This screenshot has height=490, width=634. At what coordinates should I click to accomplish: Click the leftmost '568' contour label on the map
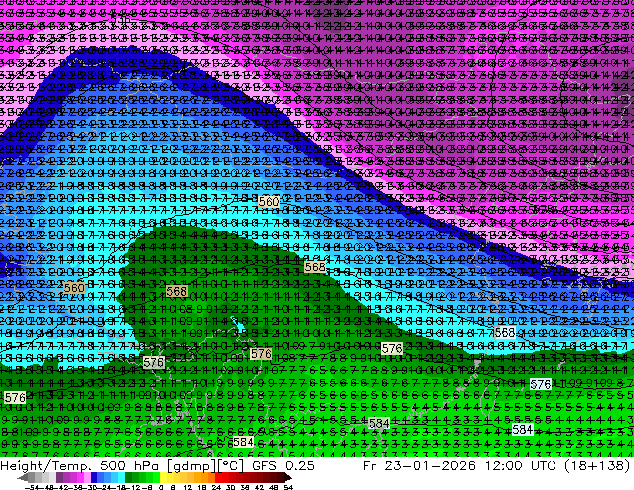(177, 291)
